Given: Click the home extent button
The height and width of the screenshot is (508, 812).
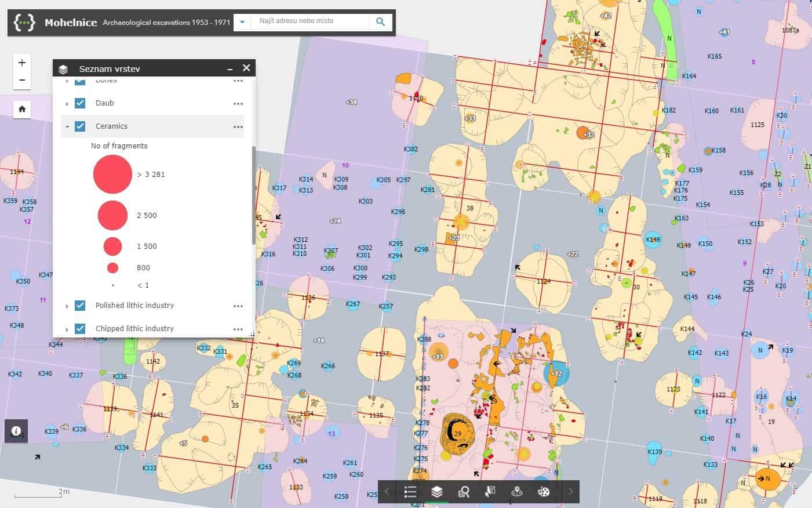Looking at the screenshot, I should 22,109.
